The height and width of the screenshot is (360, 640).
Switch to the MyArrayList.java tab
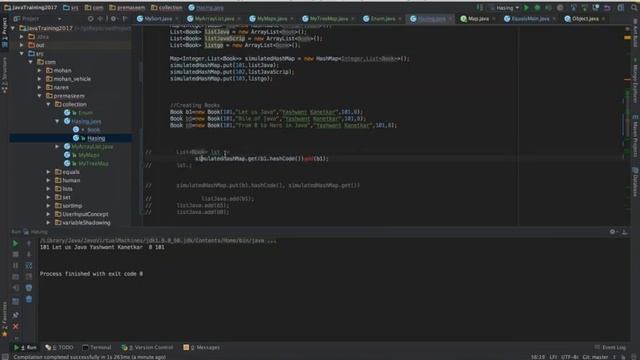tap(214, 19)
